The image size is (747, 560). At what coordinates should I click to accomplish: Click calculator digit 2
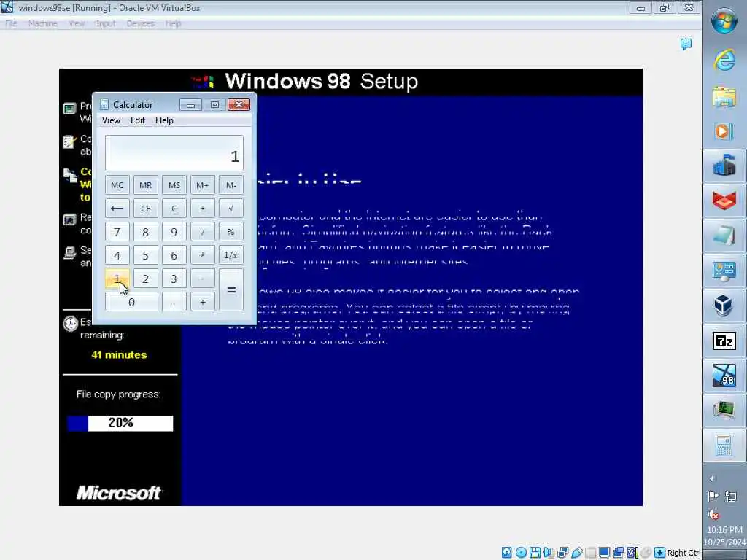(x=146, y=279)
